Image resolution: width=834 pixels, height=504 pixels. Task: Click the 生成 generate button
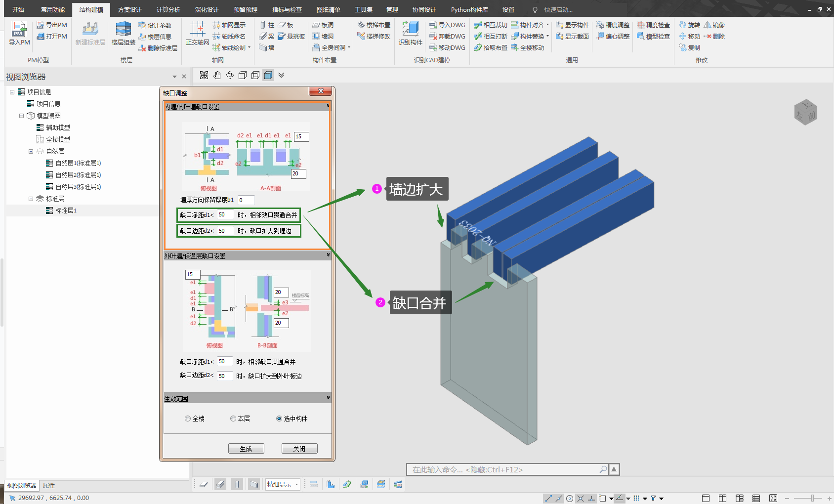tap(246, 449)
